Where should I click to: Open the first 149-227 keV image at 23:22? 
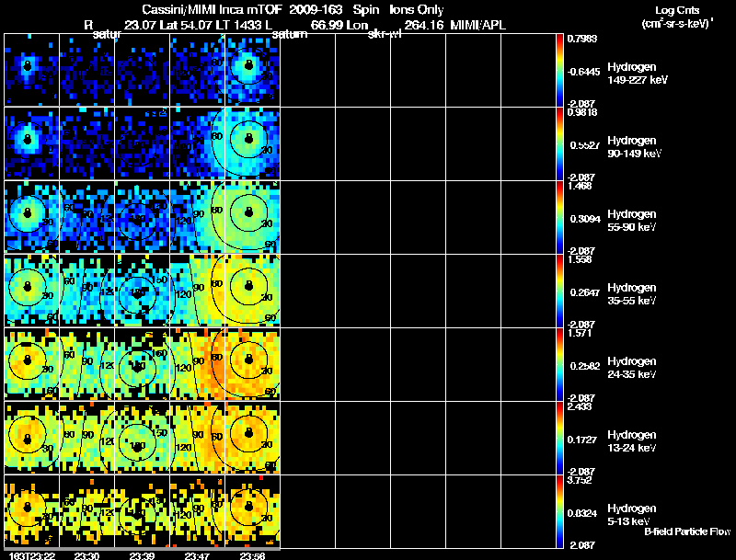coord(31,69)
